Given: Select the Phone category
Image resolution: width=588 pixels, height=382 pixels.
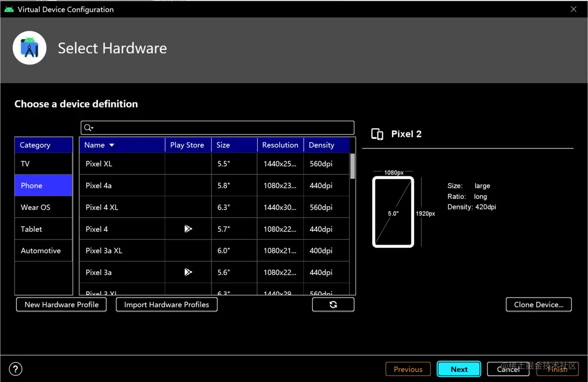Looking at the screenshot, I should tap(44, 185).
